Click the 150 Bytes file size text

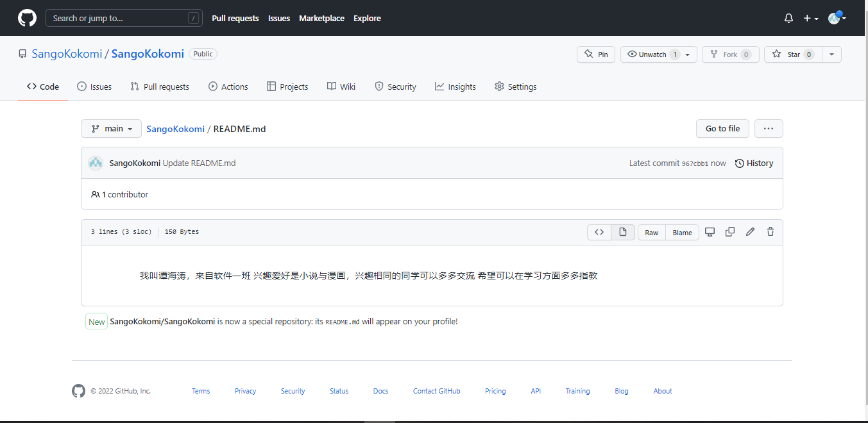tap(182, 232)
